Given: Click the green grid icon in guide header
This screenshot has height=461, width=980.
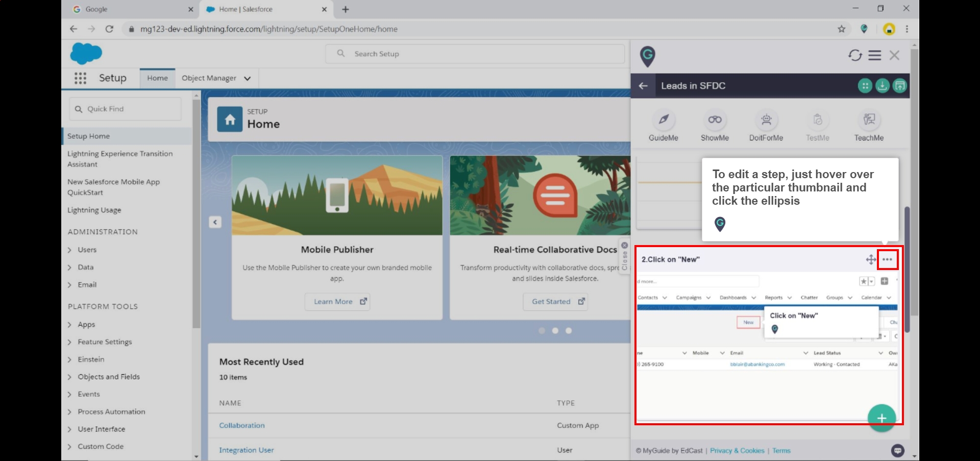Looking at the screenshot, I should pos(865,86).
